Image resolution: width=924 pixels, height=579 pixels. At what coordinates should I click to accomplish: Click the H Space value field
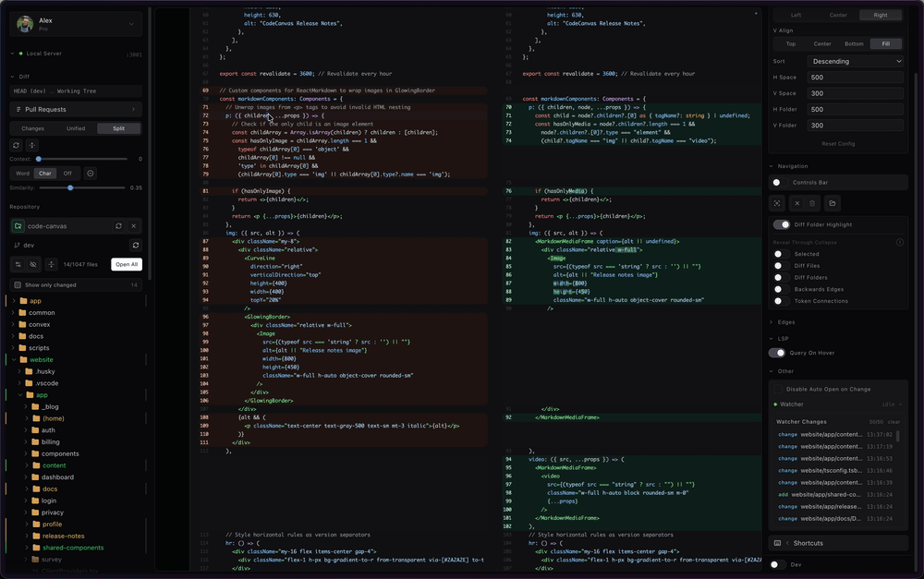(856, 78)
